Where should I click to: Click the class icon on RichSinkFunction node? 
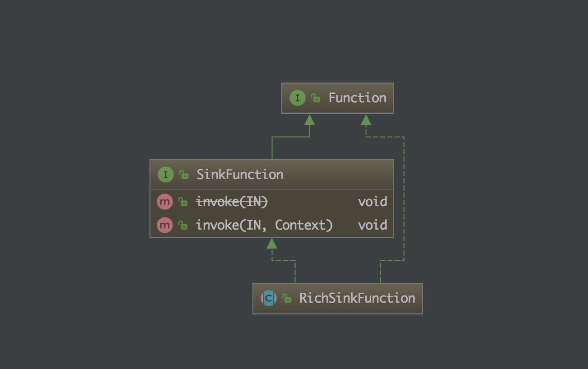269,298
